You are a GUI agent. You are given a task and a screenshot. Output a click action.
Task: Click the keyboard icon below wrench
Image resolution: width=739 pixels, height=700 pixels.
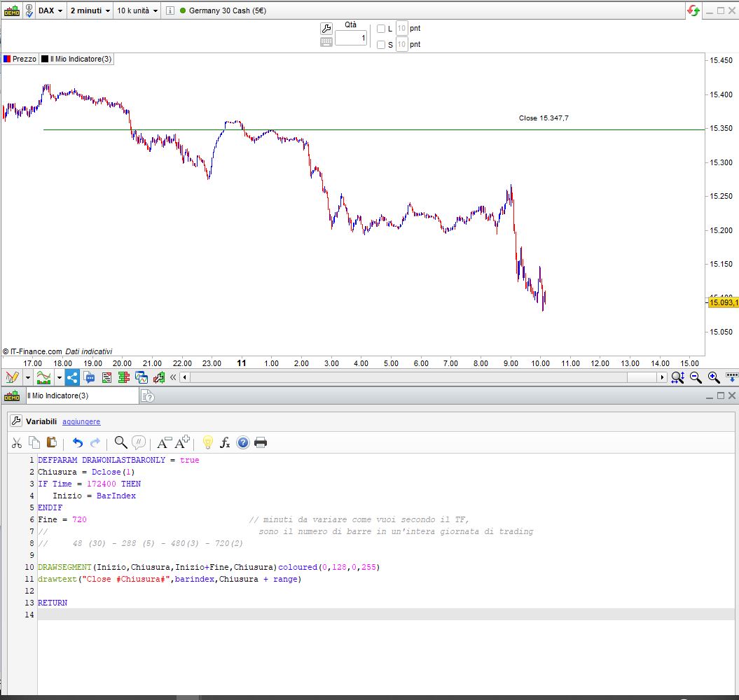pyautogui.click(x=326, y=43)
